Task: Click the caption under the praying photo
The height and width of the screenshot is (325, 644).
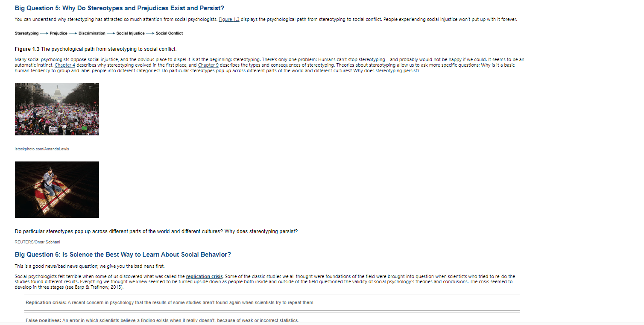Action: tap(156, 231)
